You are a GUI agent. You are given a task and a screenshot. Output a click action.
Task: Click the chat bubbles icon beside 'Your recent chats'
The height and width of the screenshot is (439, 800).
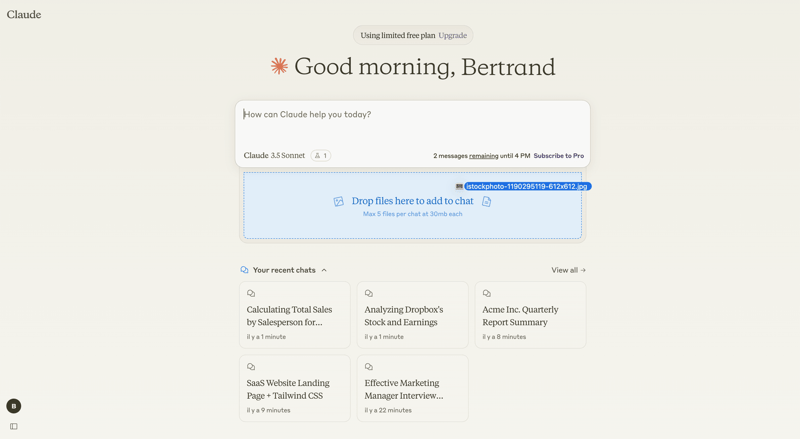coord(244,270)
